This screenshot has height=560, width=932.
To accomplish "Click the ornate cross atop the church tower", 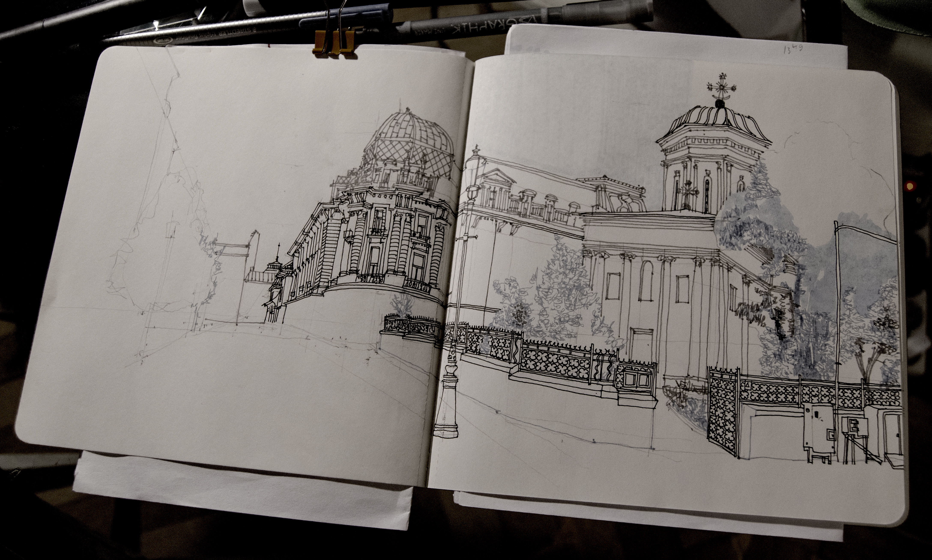I will tap(721, 86).
